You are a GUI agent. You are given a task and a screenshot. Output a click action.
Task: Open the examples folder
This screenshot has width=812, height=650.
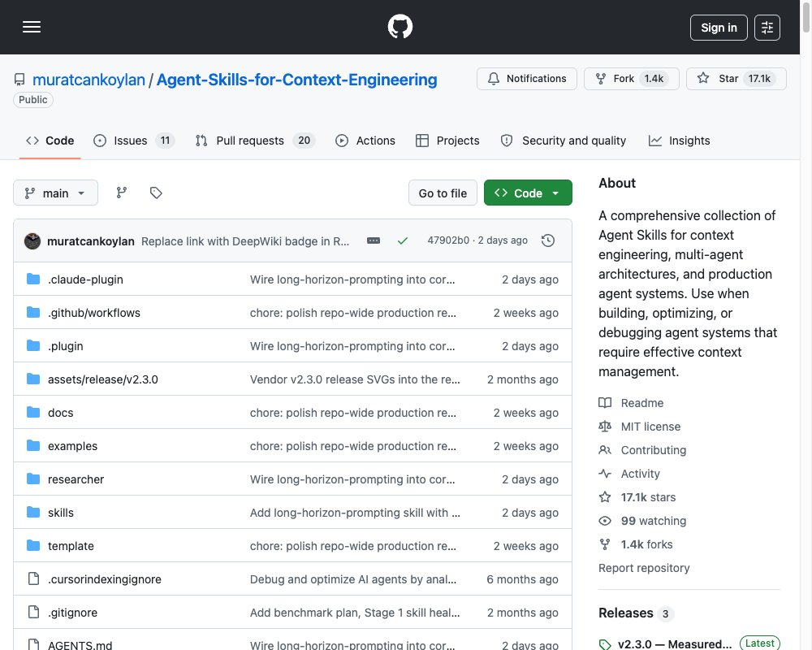click(x=72, y=446)
